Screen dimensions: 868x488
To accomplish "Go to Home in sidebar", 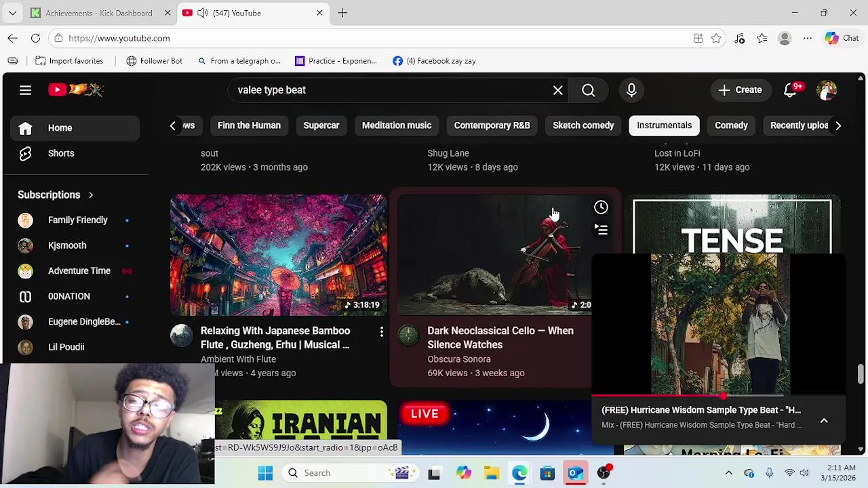I will pos(75,127).
